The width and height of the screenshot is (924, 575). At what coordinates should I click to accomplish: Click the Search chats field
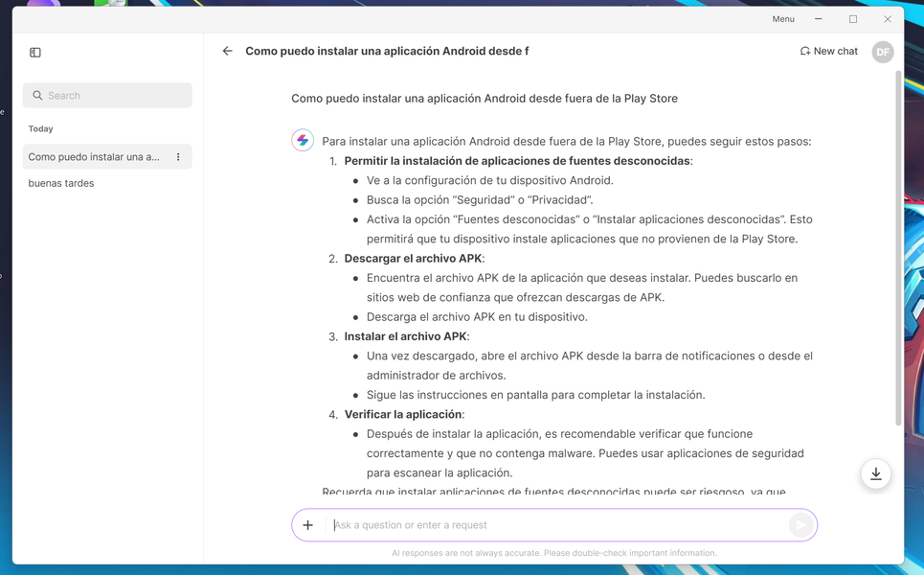click(107, 96)
